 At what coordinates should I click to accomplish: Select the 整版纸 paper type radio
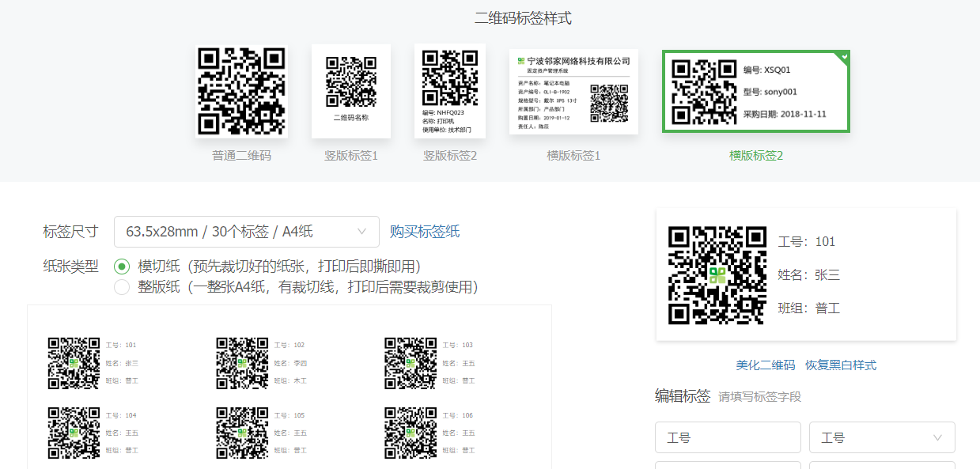122,287
